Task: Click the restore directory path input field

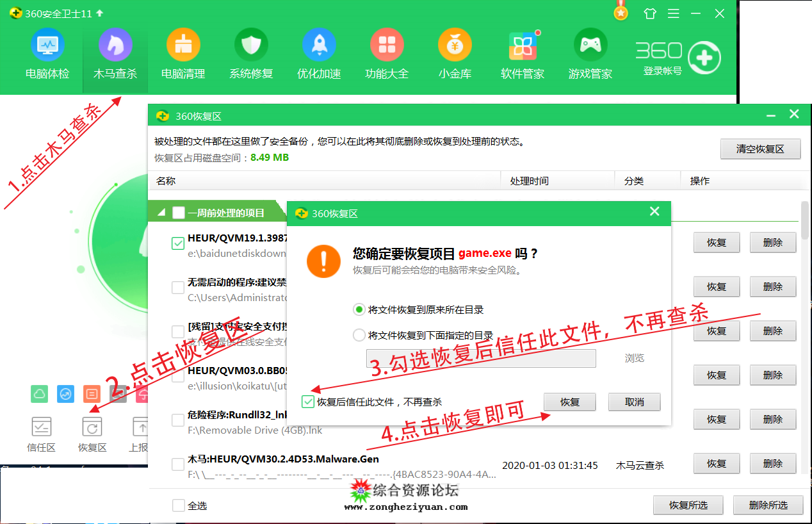Action: 481,358
